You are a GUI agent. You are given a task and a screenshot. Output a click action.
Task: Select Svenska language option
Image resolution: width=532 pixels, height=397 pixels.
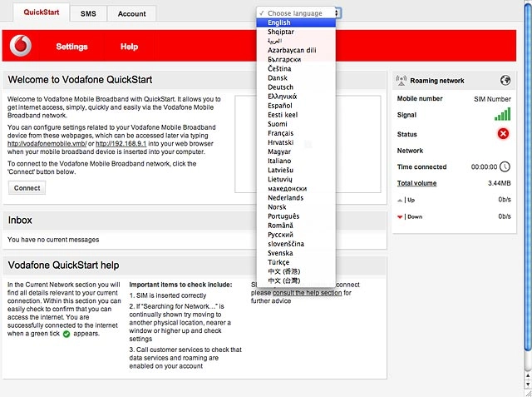click(x=296, y=253)
